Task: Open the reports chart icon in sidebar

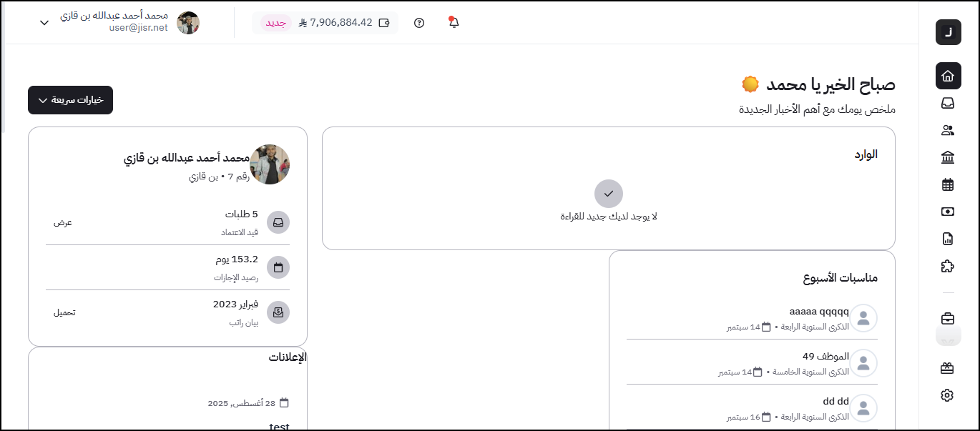Action: [x=948, y=239]
